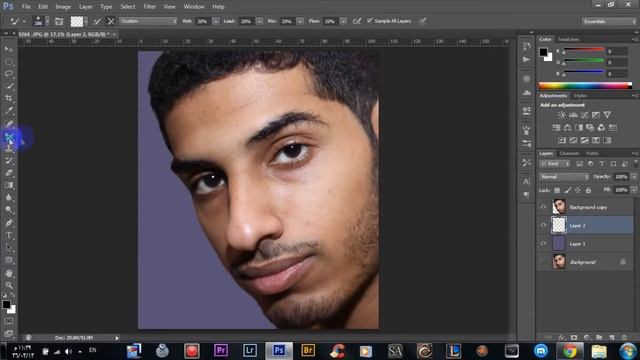
Task: Click the Vibrance adjustment icon
Action: [x=607, y=115]
